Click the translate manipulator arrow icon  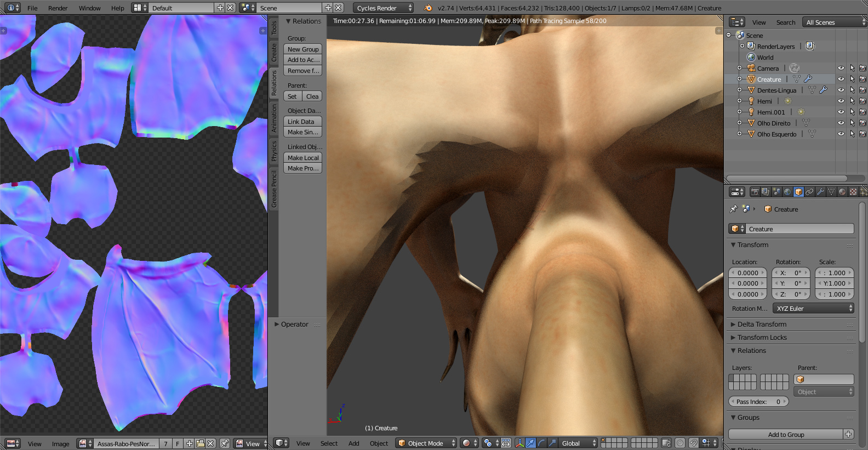[530, 443]
